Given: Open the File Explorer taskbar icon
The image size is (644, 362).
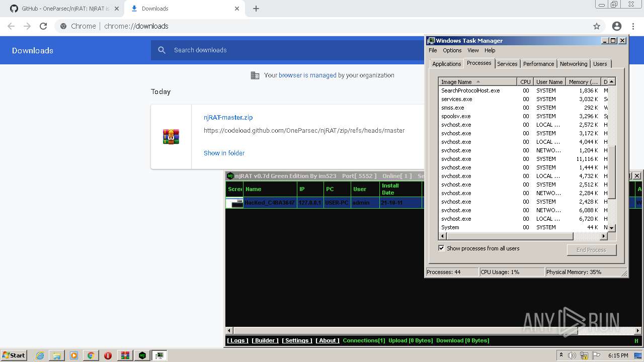Looking at the screenshot, I should click(57, 355).
